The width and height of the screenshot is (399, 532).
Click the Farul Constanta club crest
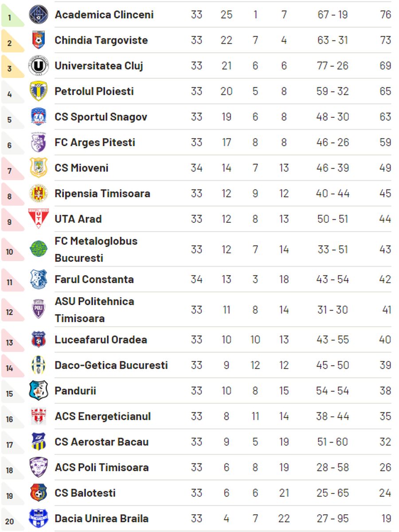click(39, 280)
